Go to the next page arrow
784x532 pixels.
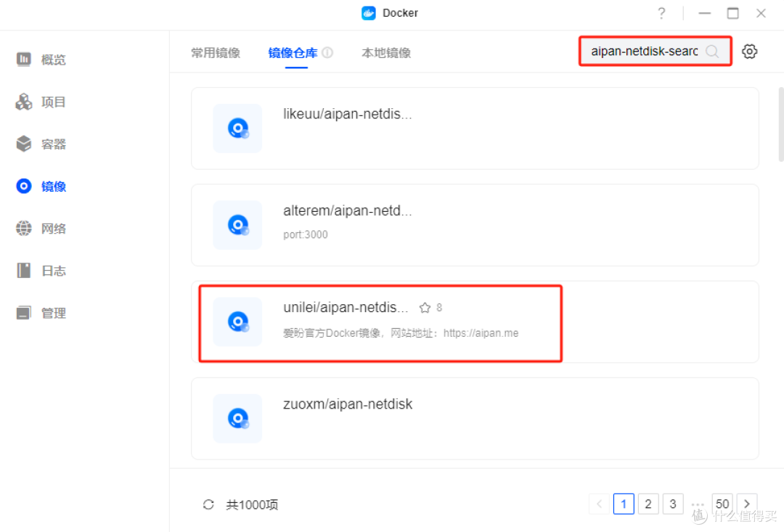[x=747, y=504]
